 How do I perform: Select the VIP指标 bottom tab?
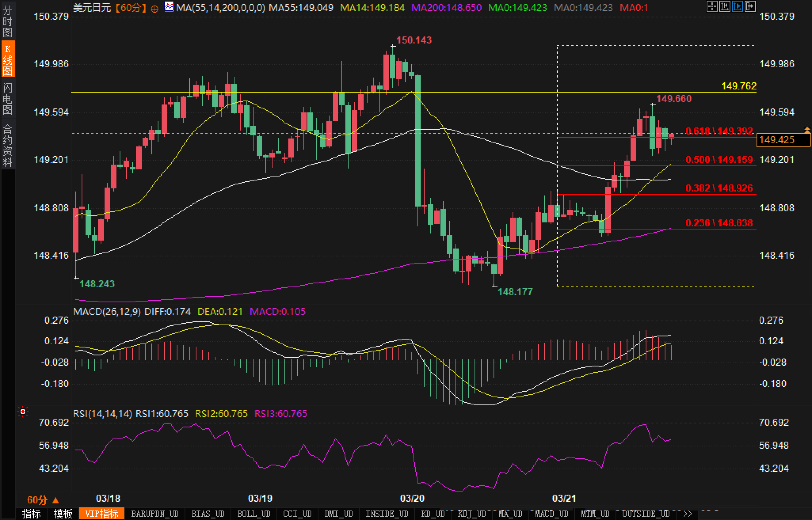(x=102, y=514)
